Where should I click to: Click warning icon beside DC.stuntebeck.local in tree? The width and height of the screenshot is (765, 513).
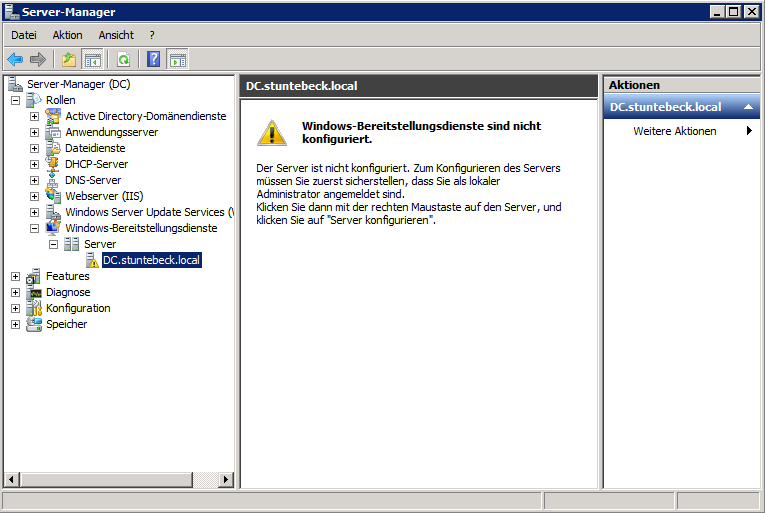pyautogui.click(x=92, y=260)
